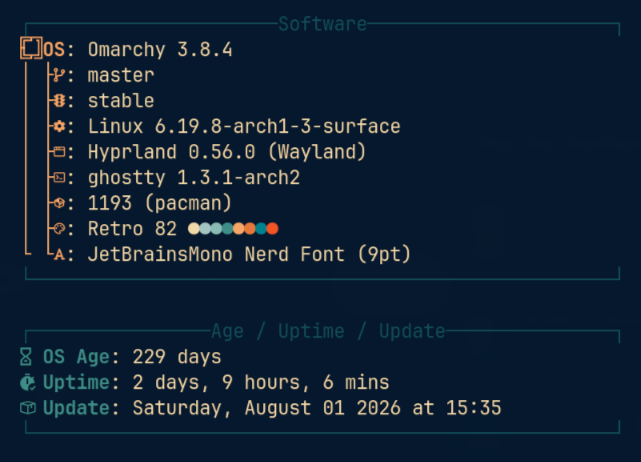Click Hyprland 0.56.0 (Wayland) text

(227, 152)
